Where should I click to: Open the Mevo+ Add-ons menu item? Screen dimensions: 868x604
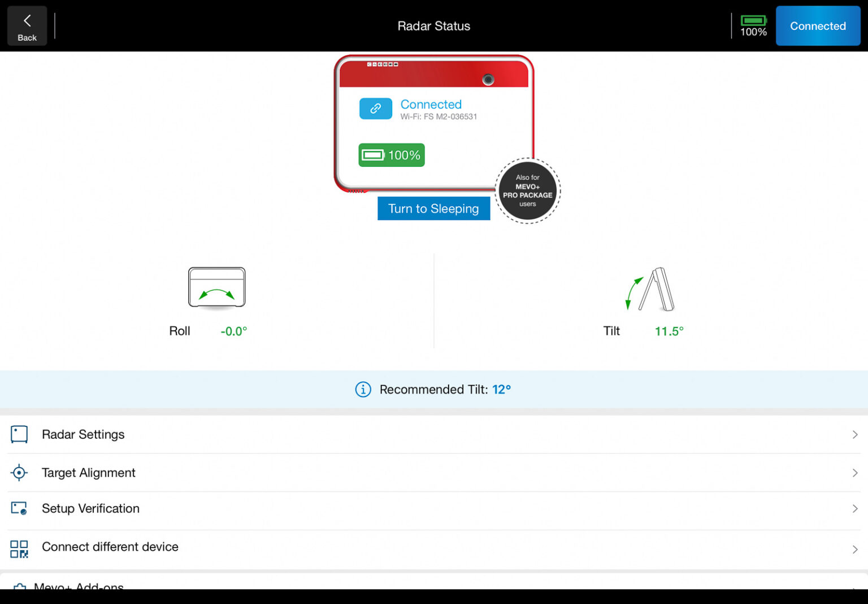[x=79, y=586]
